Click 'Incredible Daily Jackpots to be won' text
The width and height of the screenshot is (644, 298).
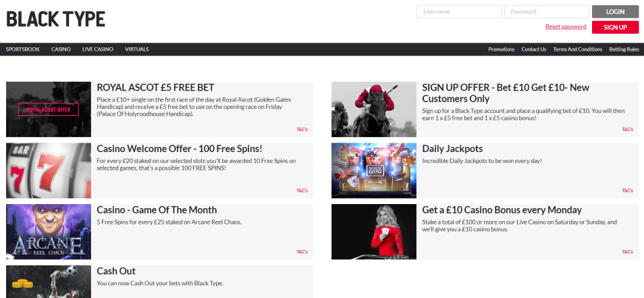click(x=482, y=161)
